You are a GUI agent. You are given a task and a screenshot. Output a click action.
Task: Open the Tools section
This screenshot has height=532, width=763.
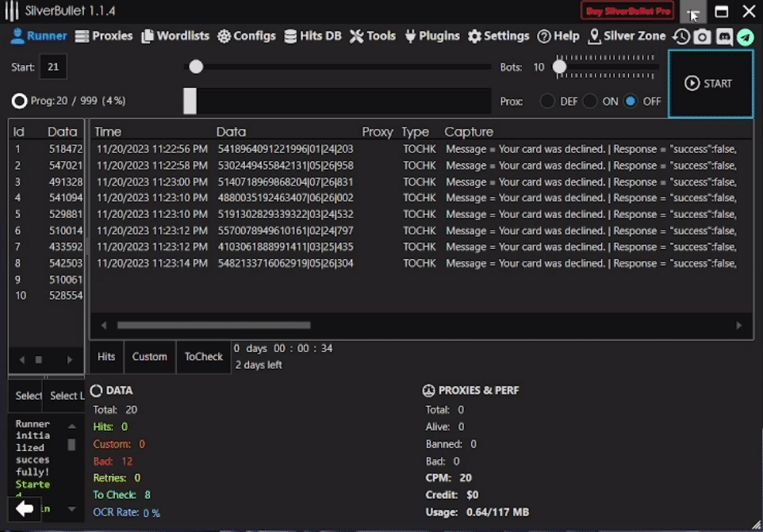[x=373, y=36]
